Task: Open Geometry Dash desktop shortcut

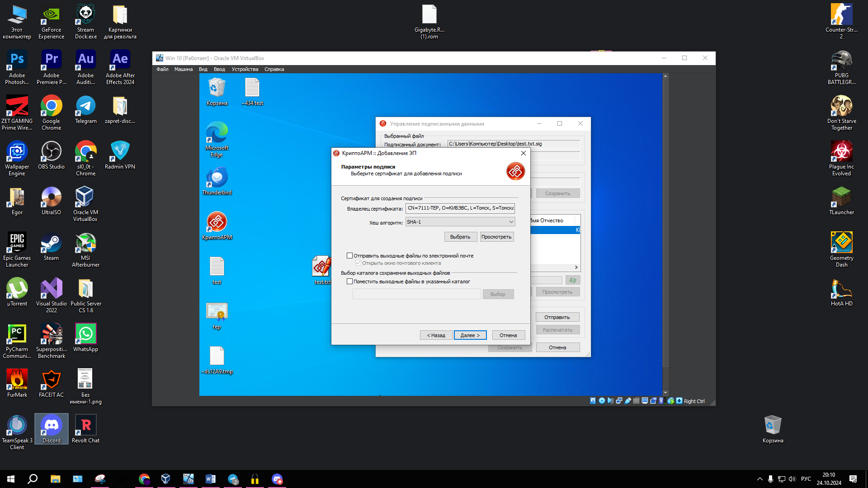Action: (x=841, y=250)
